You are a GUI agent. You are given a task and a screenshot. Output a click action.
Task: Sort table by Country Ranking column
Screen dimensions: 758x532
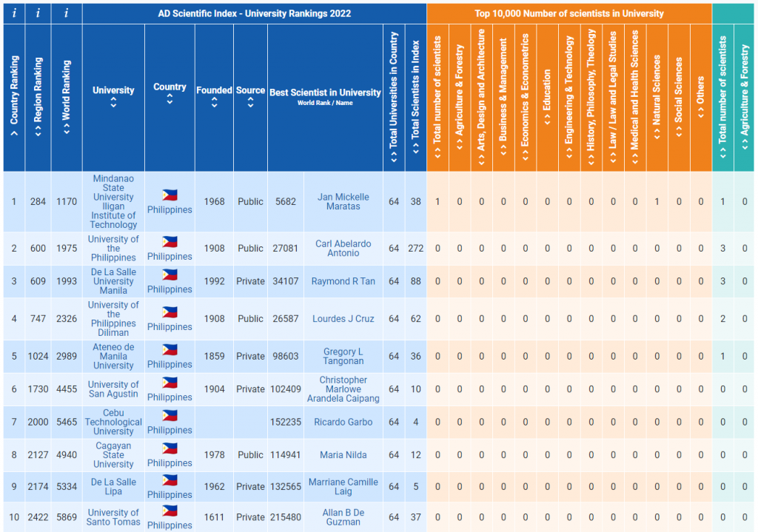(14, 133)
